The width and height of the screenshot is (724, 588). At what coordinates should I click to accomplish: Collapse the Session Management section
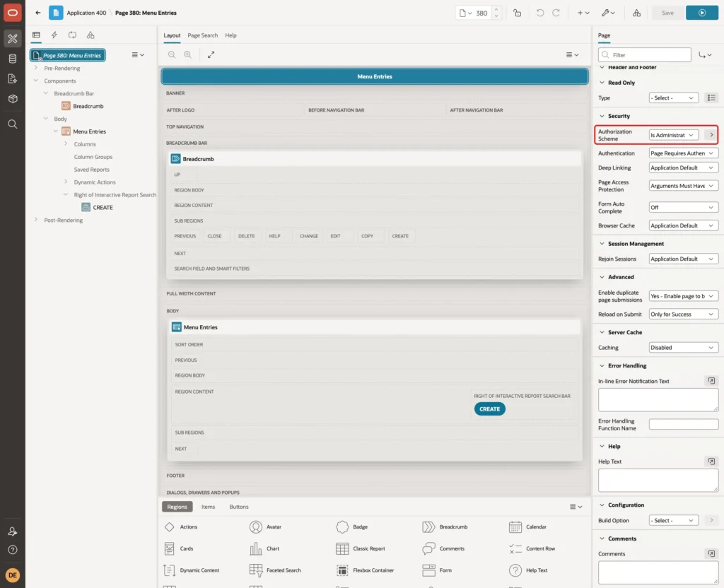tap(602, 244)
